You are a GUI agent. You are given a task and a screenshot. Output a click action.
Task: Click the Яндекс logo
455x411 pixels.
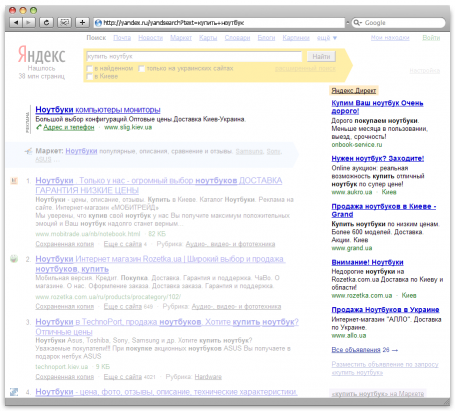click(x=42, y=55)
